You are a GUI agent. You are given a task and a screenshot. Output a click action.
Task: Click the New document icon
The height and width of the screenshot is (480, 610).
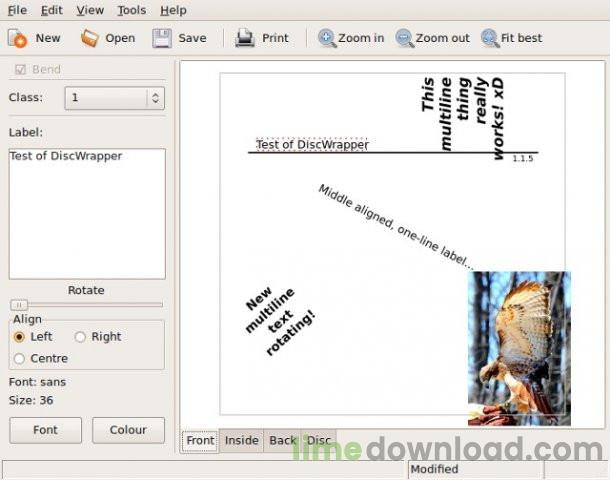tap(17, 38)
